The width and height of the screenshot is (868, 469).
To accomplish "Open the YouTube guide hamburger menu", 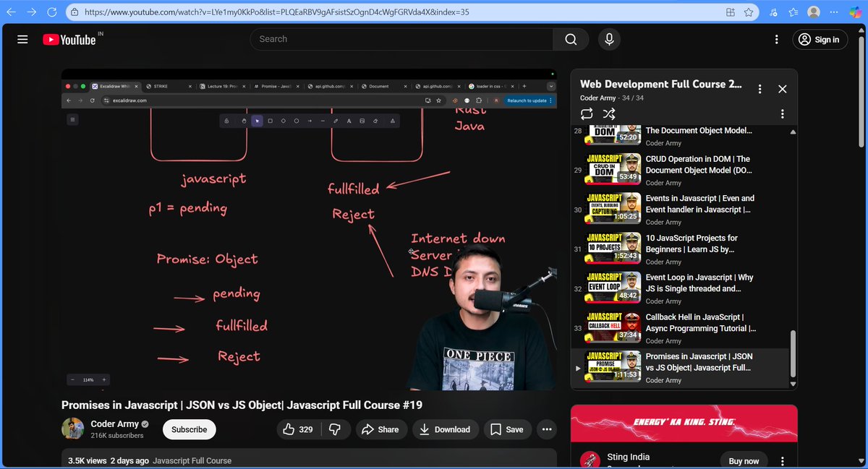I will 22,39.
